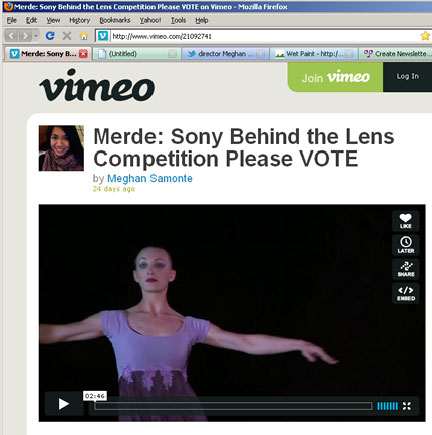Switch to director Meghan Twitter tab
This screenshot has width=432, height=435.
[x=225, y=54]
